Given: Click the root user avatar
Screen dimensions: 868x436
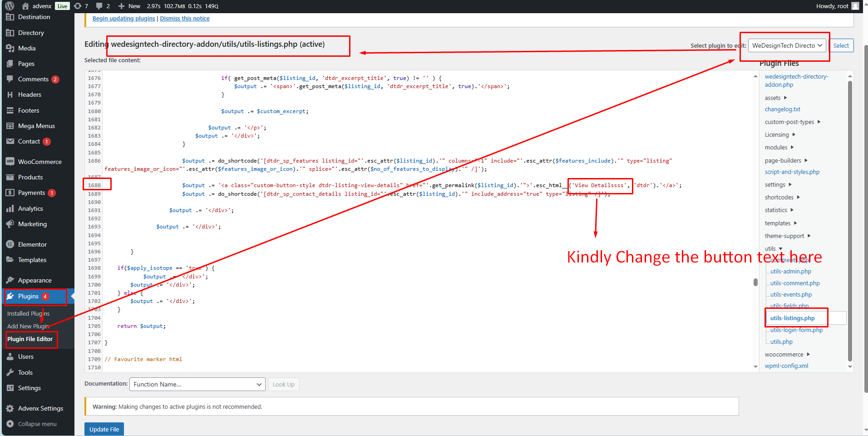Looking at the screenshot, I should (x=855, y=6).
